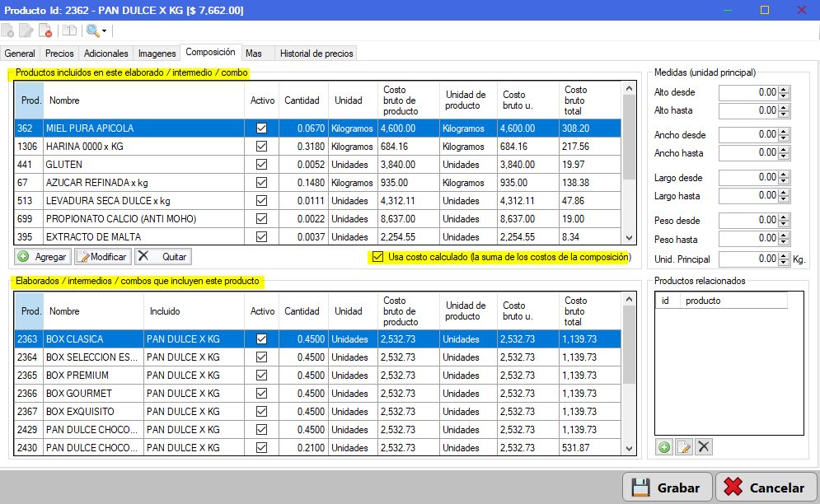Image resolution: width=820 pixels, height=504 pixels.
Task: Increase the Alto desde value with its up arrow
Action: (x=784, y=90)
